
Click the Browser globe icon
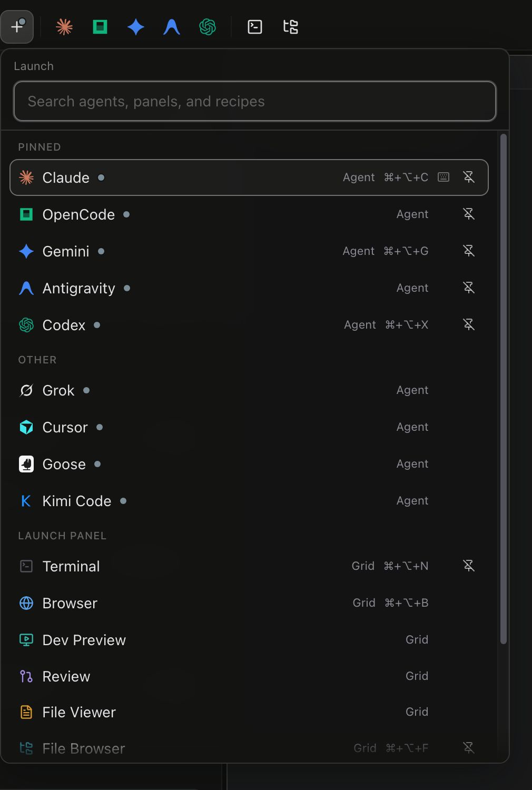click(x=26, y=603)
